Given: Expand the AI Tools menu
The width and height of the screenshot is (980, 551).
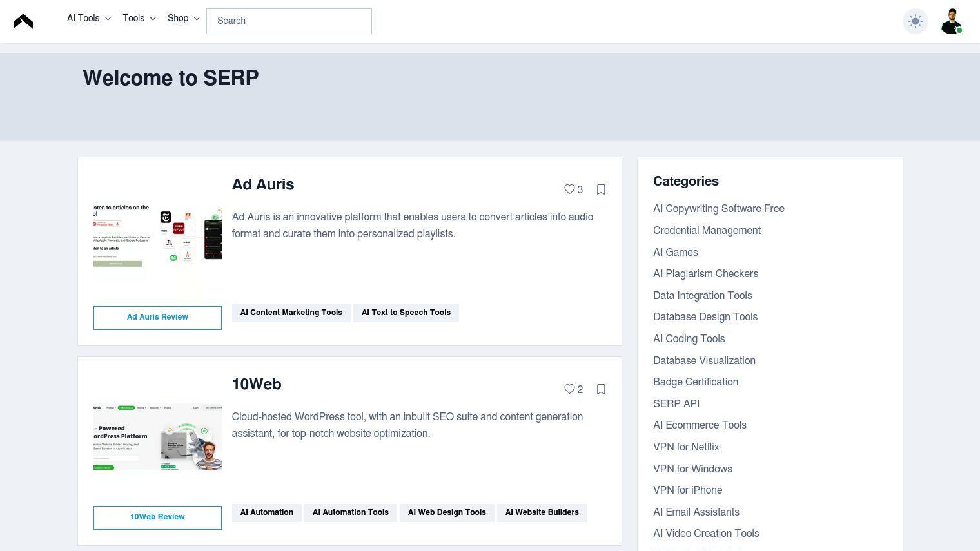Looking at the screenshot, I should (x=89, y=19).
